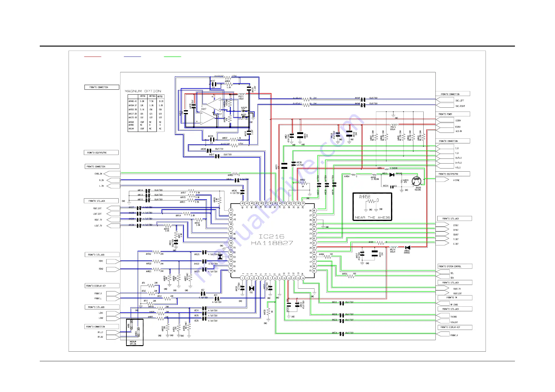Click the red line legend swatch

pos(93,57)
